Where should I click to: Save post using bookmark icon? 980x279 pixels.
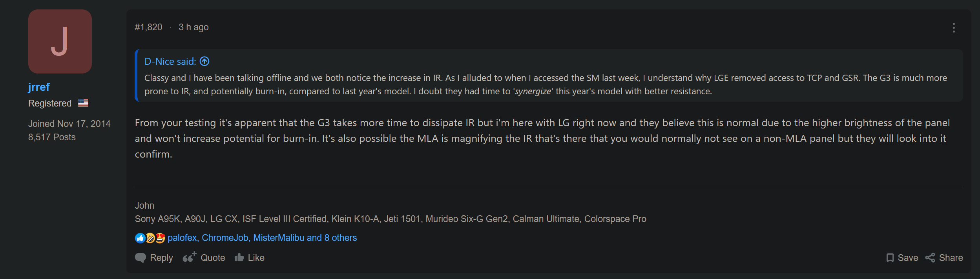click(890, 258)
